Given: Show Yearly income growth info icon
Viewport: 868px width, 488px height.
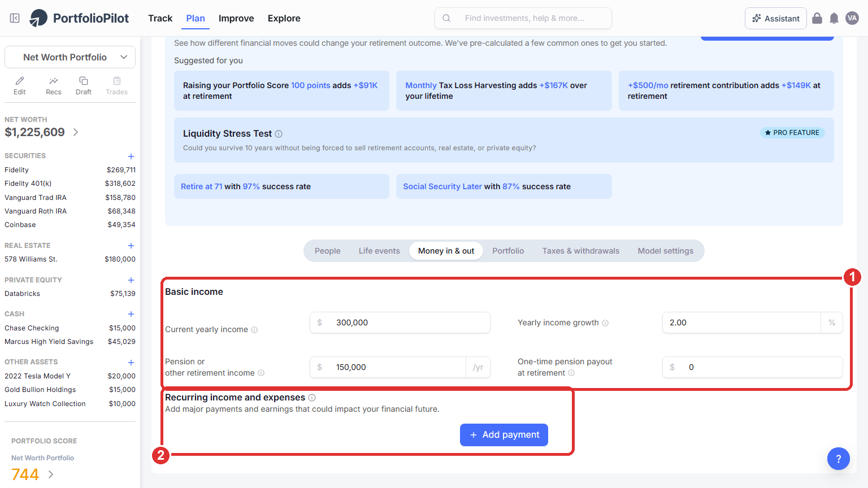Looking at the screenshot, I should click(605, 323).
